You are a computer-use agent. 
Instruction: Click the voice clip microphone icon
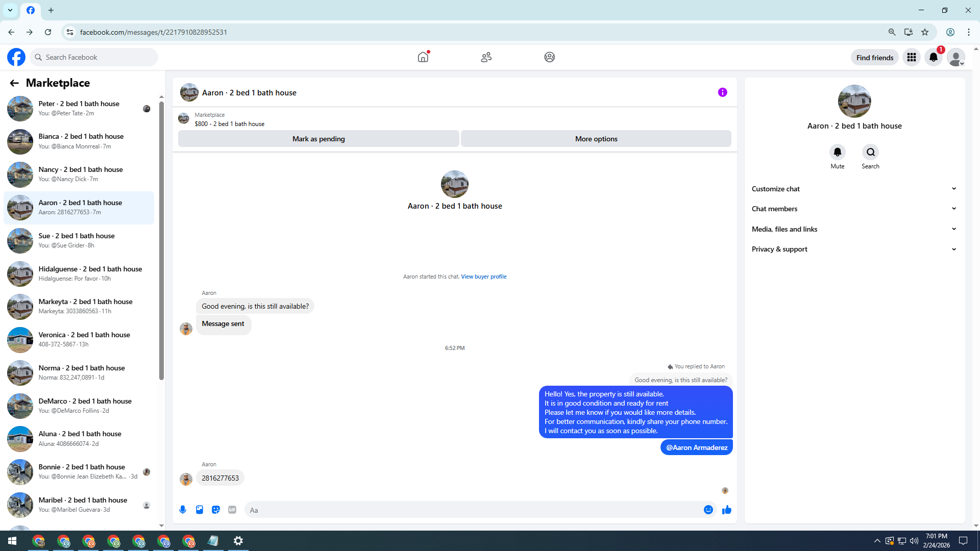[183, 510]
